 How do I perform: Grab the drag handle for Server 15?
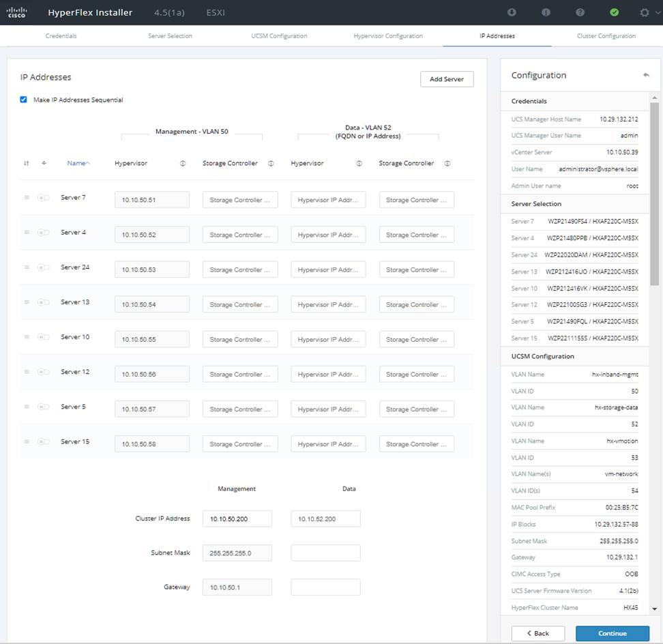[x=27, y=441]
